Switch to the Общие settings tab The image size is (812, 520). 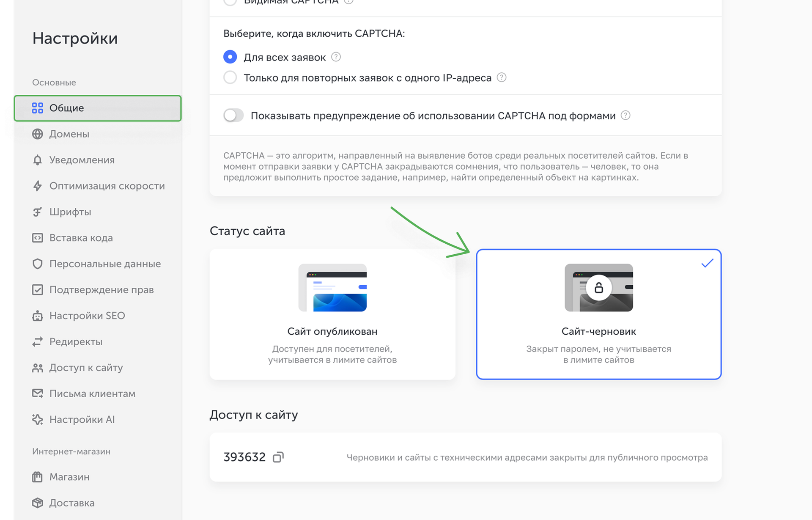[66, 108]
